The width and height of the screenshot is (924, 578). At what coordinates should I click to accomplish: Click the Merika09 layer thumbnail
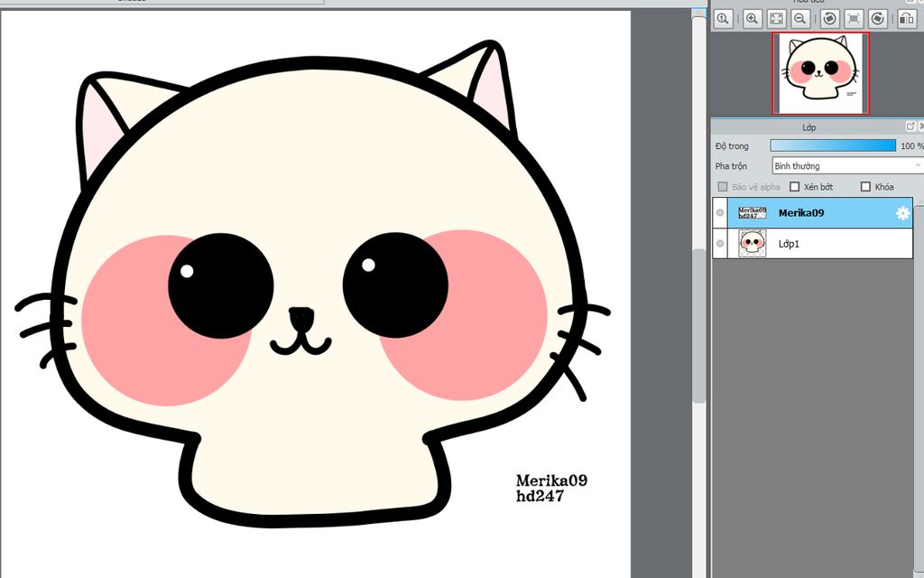point(753,213)
